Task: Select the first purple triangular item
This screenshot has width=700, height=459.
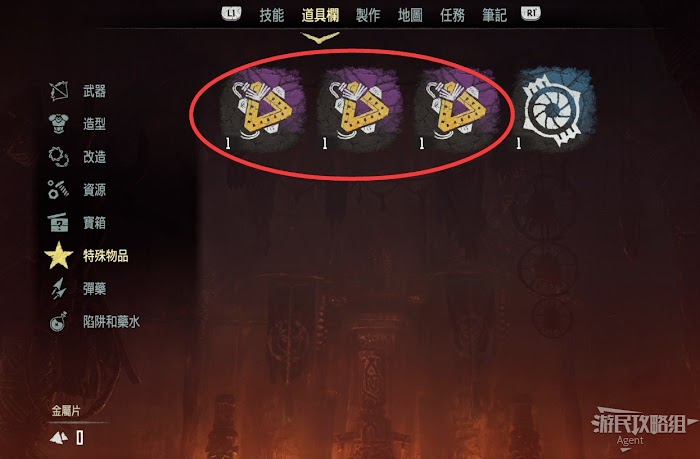Action: pyautogui.click(x=263, y=108)
